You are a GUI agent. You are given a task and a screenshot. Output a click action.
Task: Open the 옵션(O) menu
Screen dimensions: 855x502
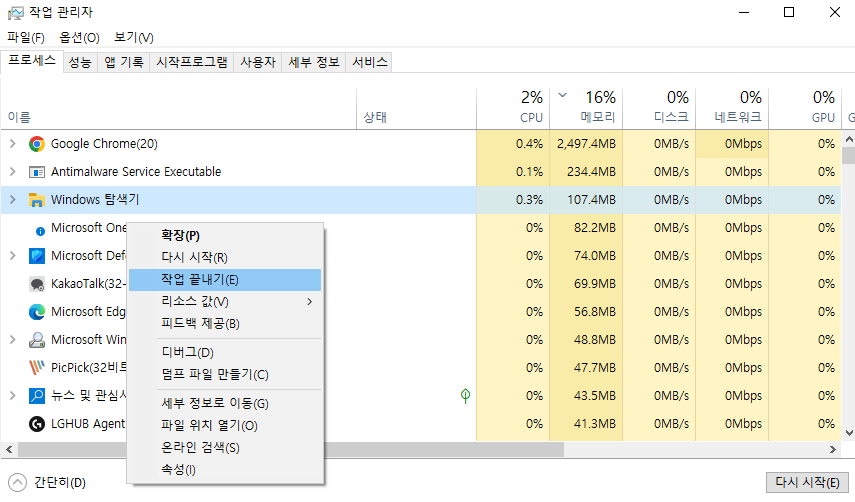(79, 38)
